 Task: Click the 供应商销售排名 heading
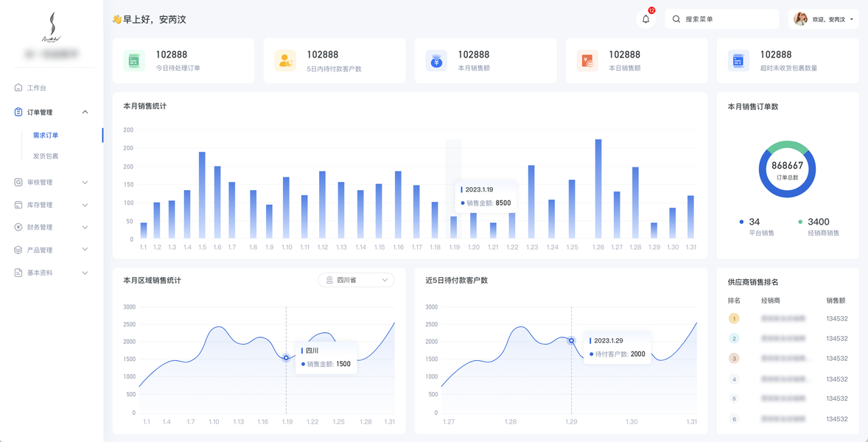click(753, 282)
